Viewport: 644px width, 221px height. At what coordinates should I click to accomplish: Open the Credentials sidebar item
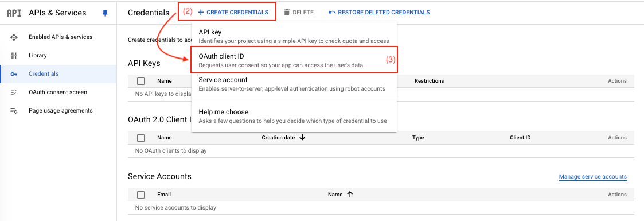(x=58, y=74)
